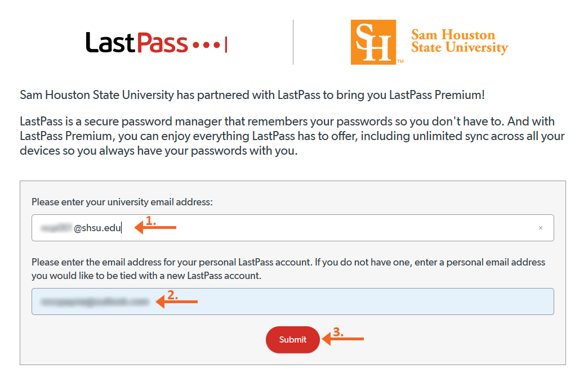
Task: Click the orange SH crest icon
Action: [x=373, y=41]
